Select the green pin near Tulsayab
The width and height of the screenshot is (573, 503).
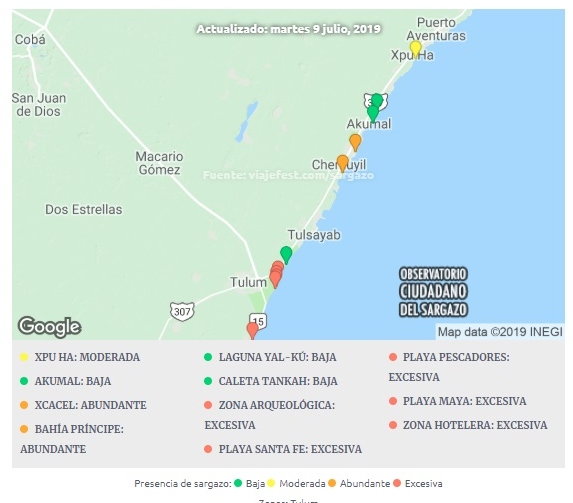coord(286,255)
